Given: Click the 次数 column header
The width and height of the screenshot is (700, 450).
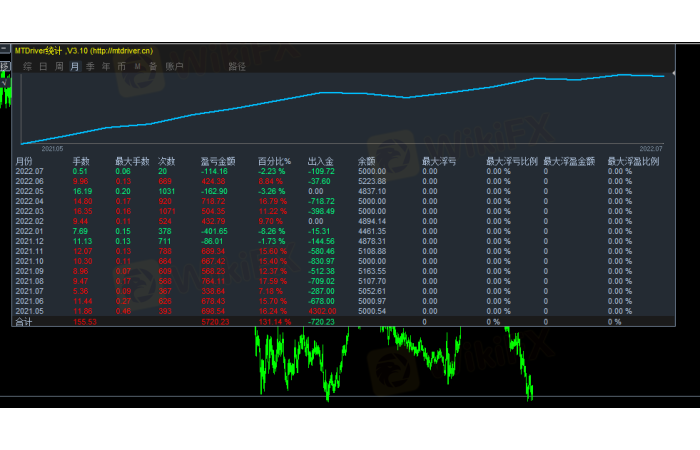Looking at the screenshot, I should tap(167, 161).
